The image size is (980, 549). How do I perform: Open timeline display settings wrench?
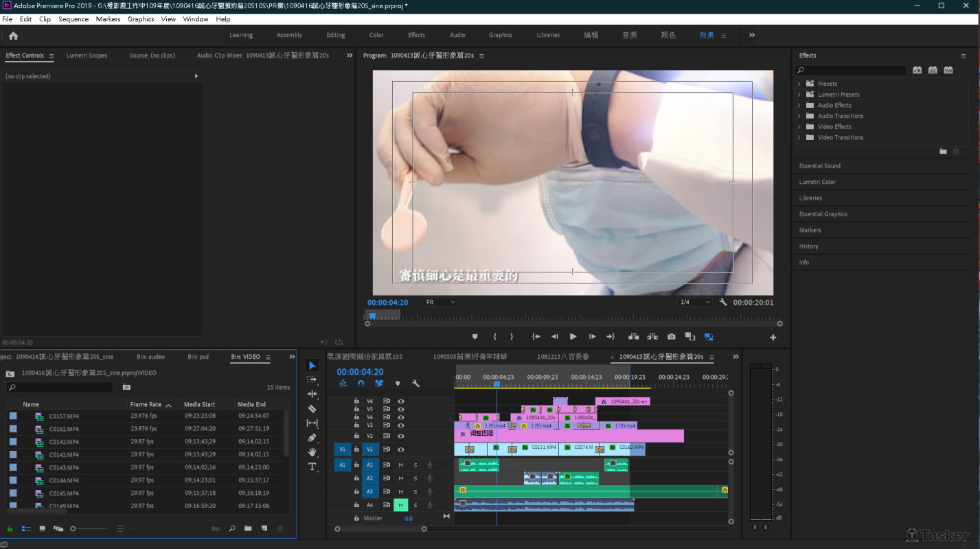(x=415, y=384)
